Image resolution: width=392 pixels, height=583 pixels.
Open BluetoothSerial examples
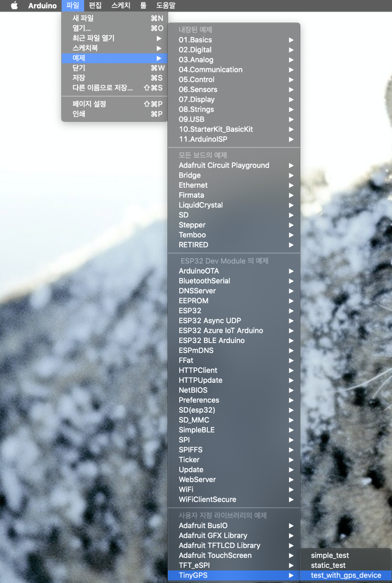[234, 281]
